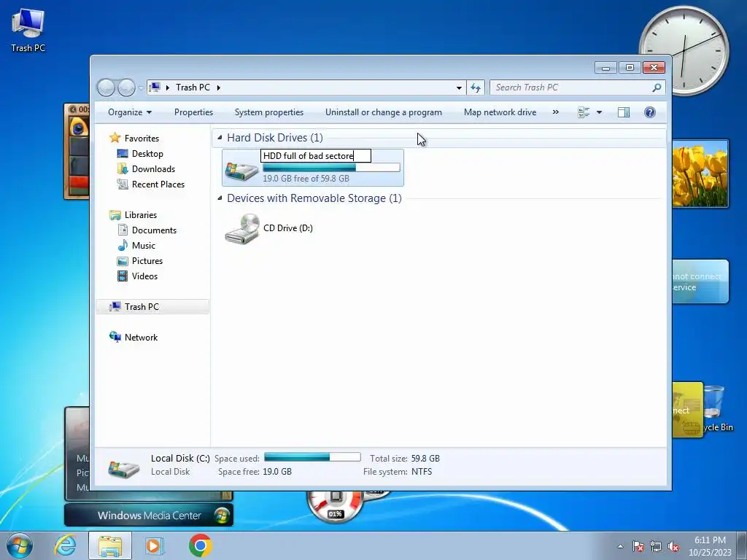The image size is (747, 560).
Task: Launch Internet Explorer from taskbar
Action: 65,545
